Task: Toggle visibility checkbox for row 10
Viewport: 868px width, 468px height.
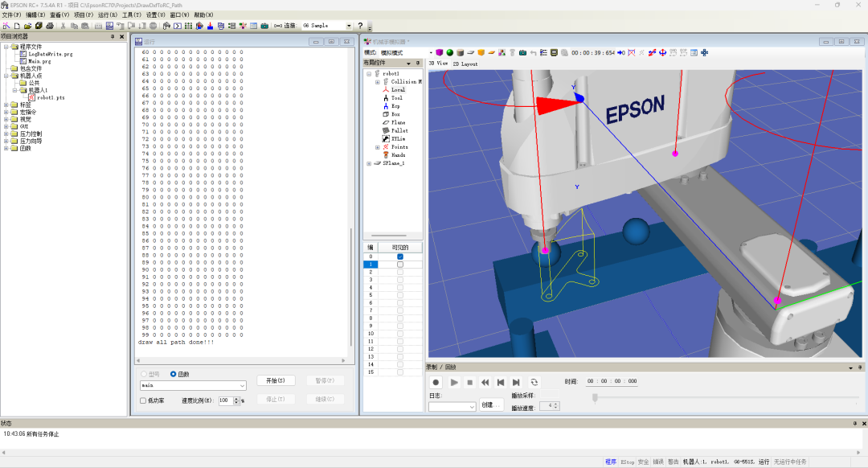Action: click(400, 334)
